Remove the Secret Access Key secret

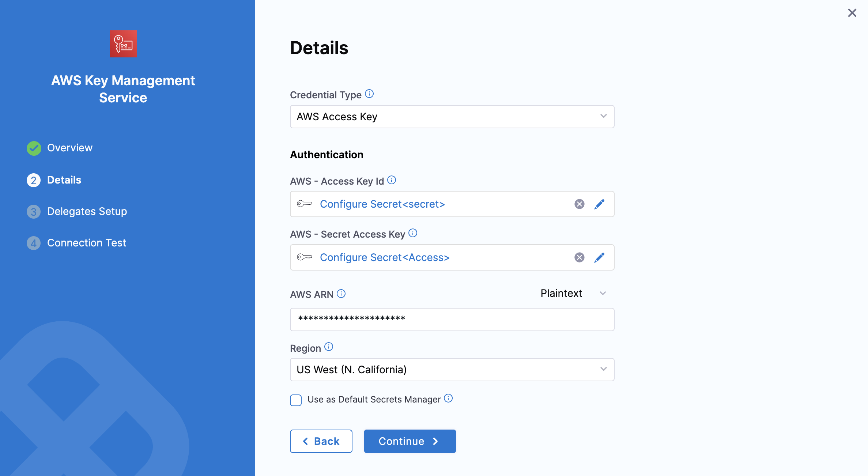click(579, 257)
